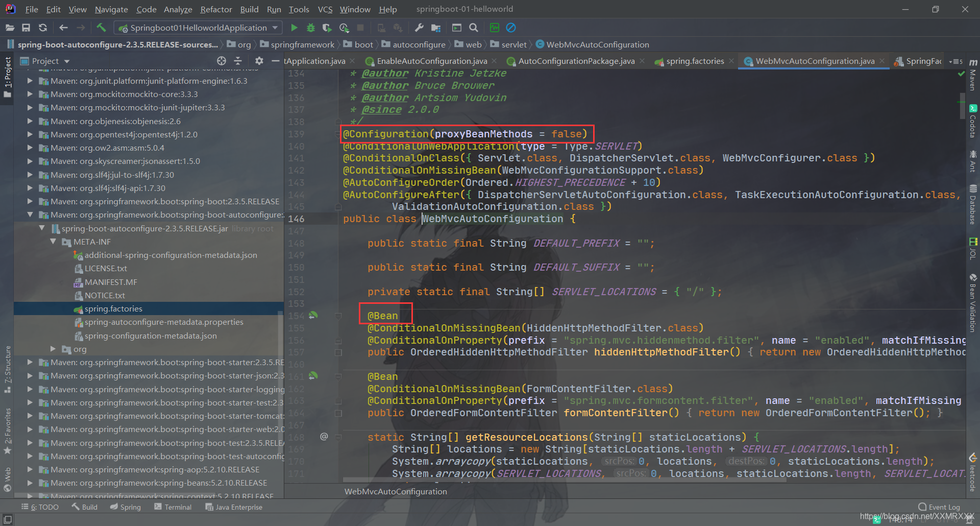
Task: Open Springboot01HelloworldApplication run configuration dropdown
Action: pyautogui.click(x=198, y=28)
